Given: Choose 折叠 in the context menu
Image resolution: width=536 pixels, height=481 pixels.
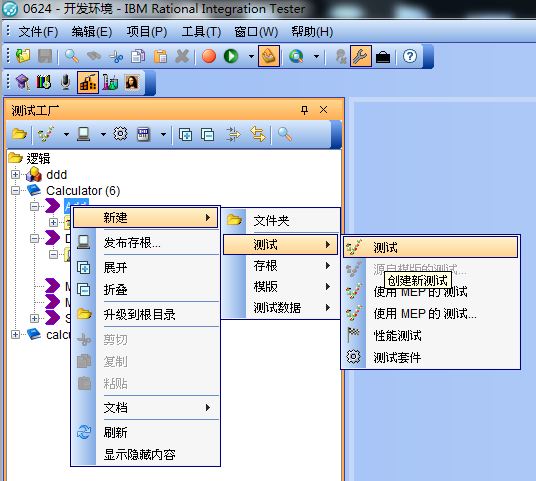Looking at the screenshot, I should [146, 290].
